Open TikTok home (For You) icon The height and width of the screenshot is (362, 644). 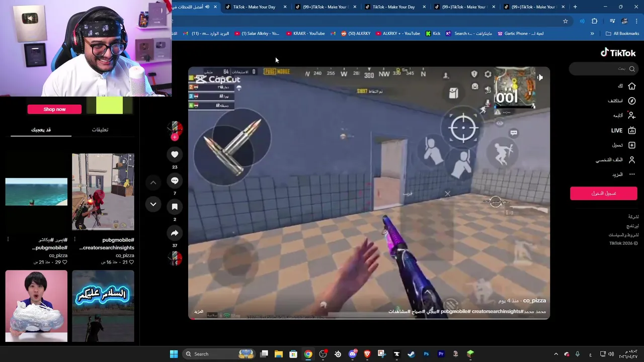pyautogui.click(x=632, y=86)
